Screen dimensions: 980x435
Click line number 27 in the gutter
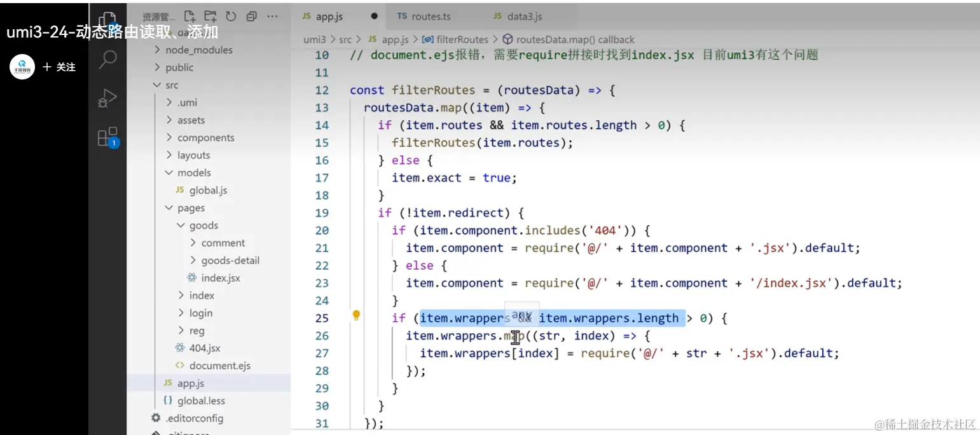tap(322, 353)
